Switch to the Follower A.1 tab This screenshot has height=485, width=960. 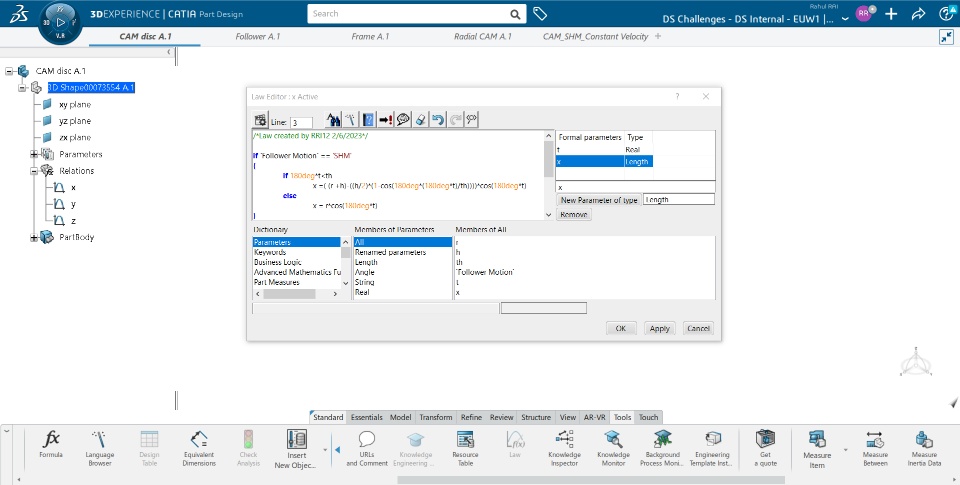[258, 37]
